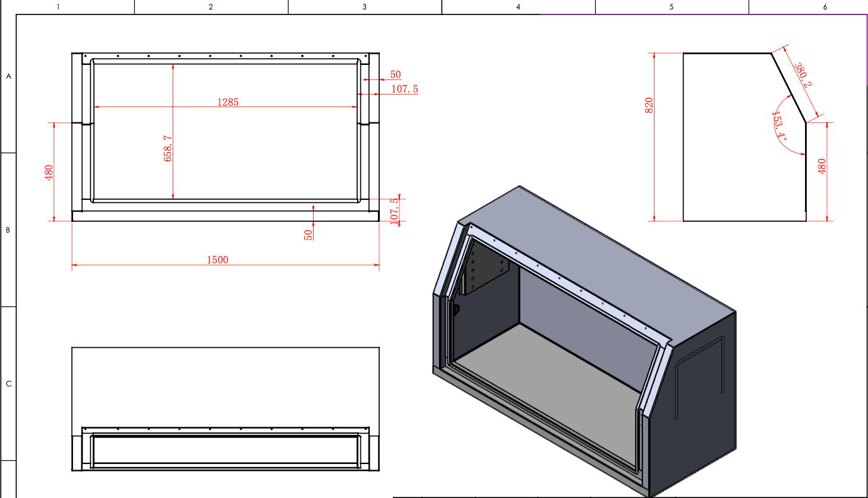Click the 820 height dimension text
The image size is (868, 498).
[649, 105]
